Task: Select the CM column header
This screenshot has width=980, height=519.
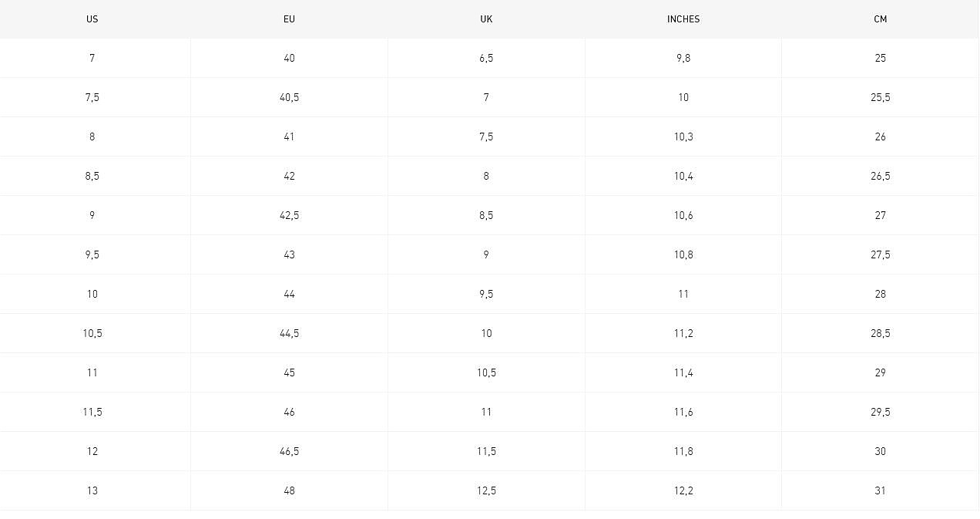Action: click(x=881, y=19)
